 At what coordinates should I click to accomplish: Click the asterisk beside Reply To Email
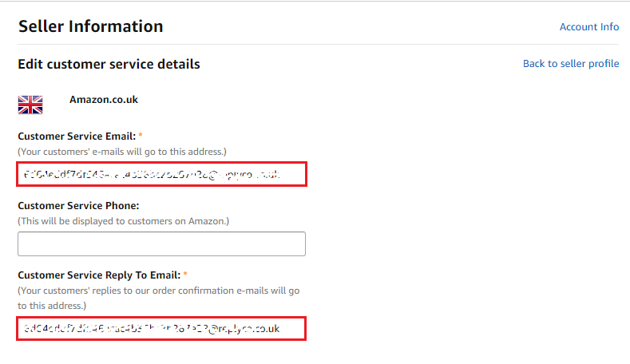coord(185,275)
